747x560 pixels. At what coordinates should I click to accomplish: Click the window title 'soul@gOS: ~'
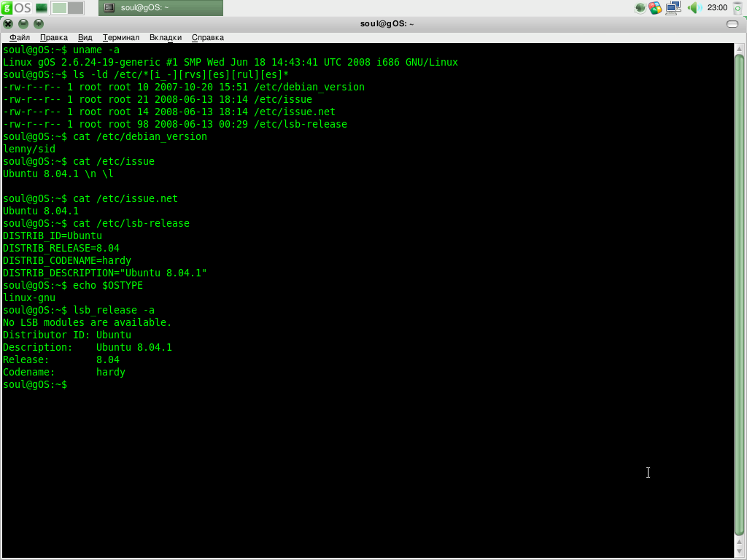[387, 24]
